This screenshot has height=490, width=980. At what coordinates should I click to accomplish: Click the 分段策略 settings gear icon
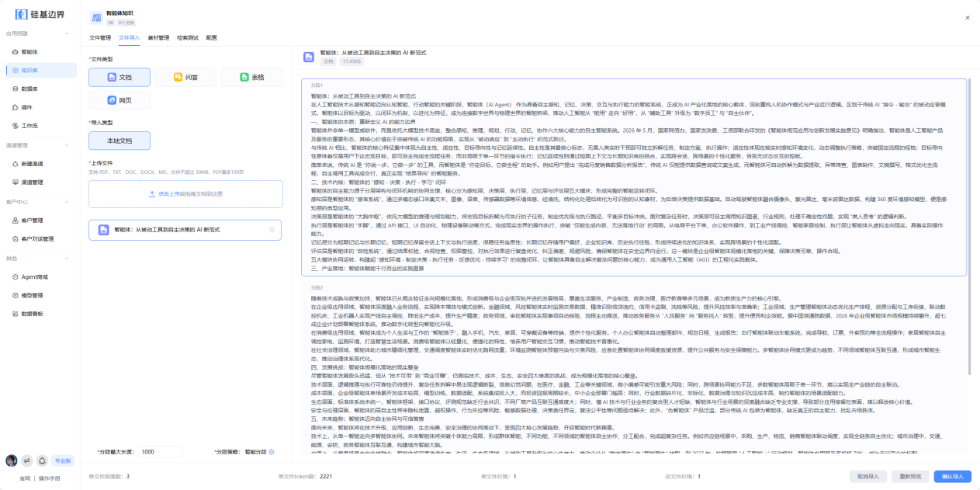272,452
